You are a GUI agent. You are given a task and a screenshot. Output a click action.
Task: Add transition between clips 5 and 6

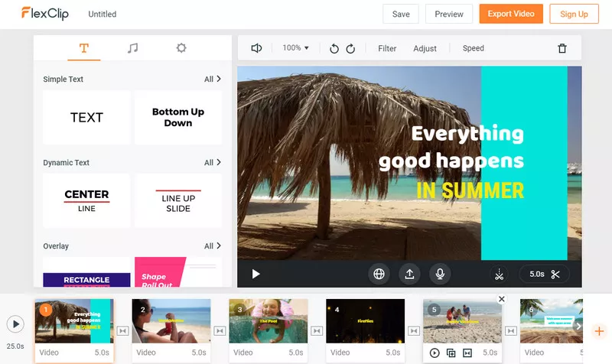tap(511, 331)
